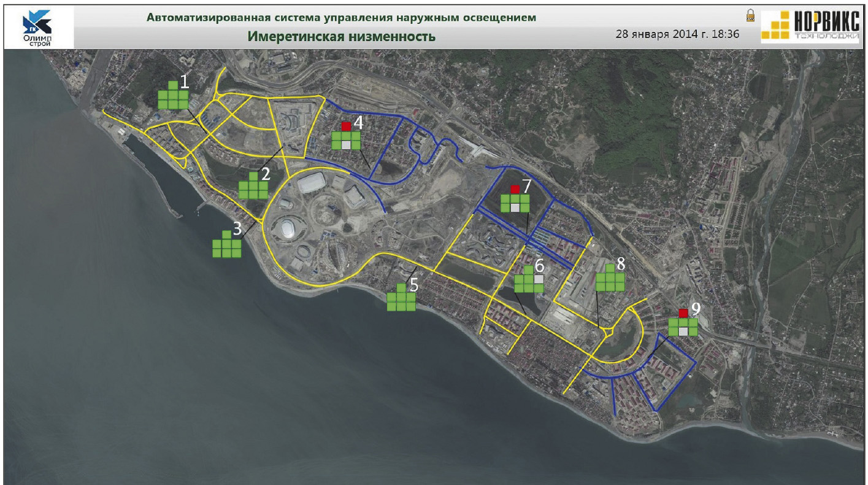The width and height of the screenshot is (868, 485).
Task: Click the Олимпстрой logo
Action: click(x=37, y=29)
